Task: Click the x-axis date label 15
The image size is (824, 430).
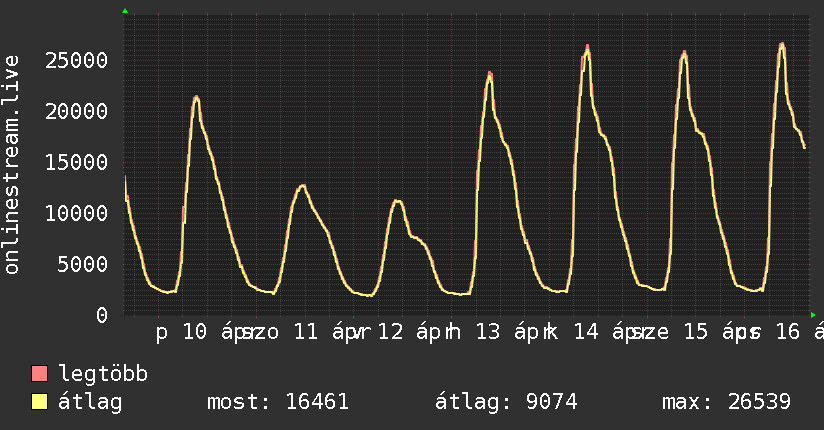Action: click(696, 332)
